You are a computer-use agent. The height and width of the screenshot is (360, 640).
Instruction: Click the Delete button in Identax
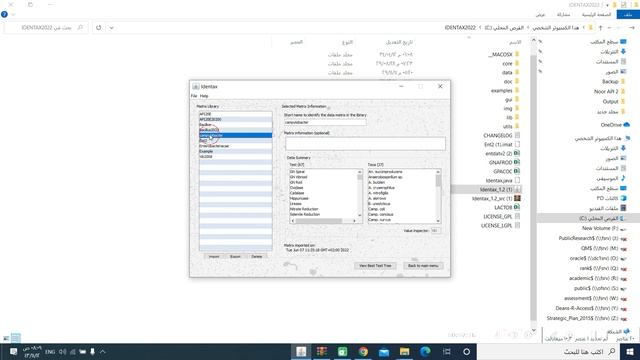coord(257,256)
